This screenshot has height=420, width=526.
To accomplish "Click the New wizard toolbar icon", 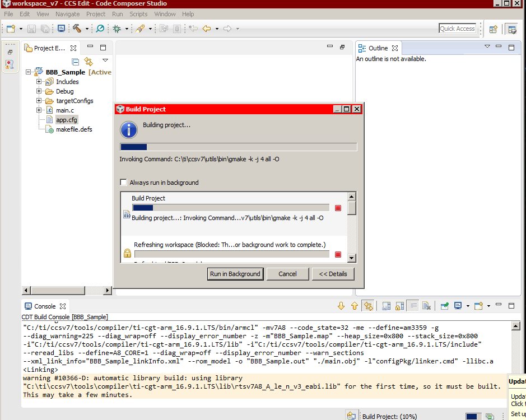I will (x=11, y=29).
